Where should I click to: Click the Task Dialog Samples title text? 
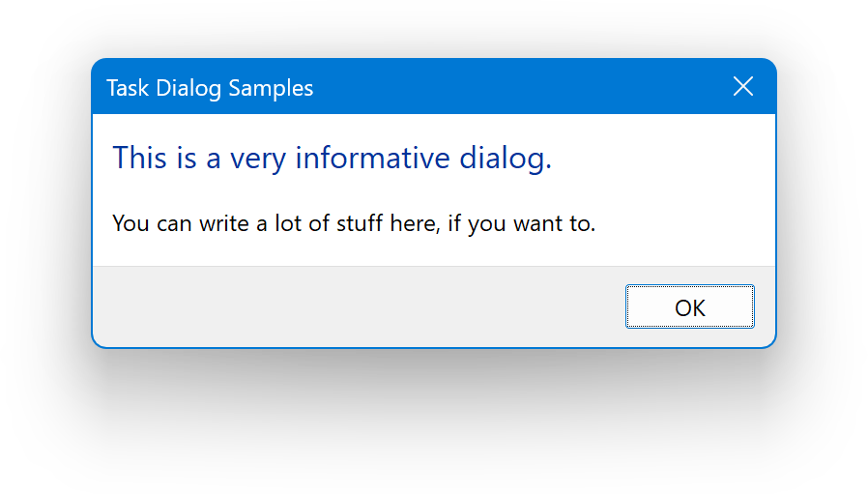coord(210,88)
